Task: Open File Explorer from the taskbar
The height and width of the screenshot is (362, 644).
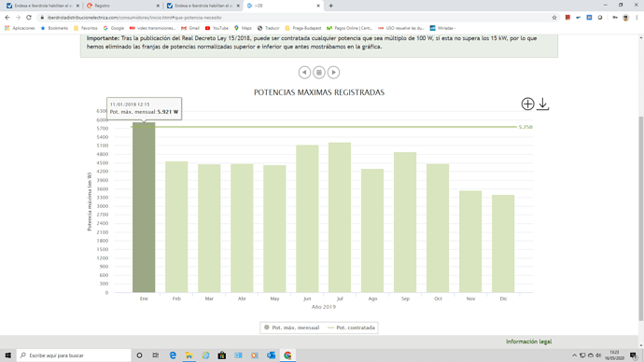Action: [x=189, y=355]
